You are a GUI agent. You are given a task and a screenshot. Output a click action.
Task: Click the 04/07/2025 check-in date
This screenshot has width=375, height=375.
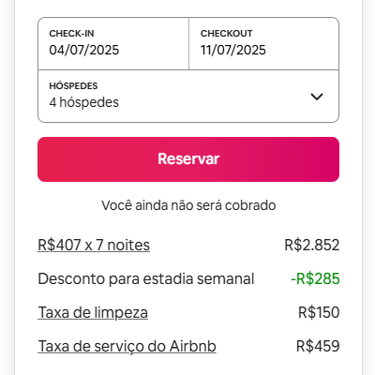(x=84, y=50)
